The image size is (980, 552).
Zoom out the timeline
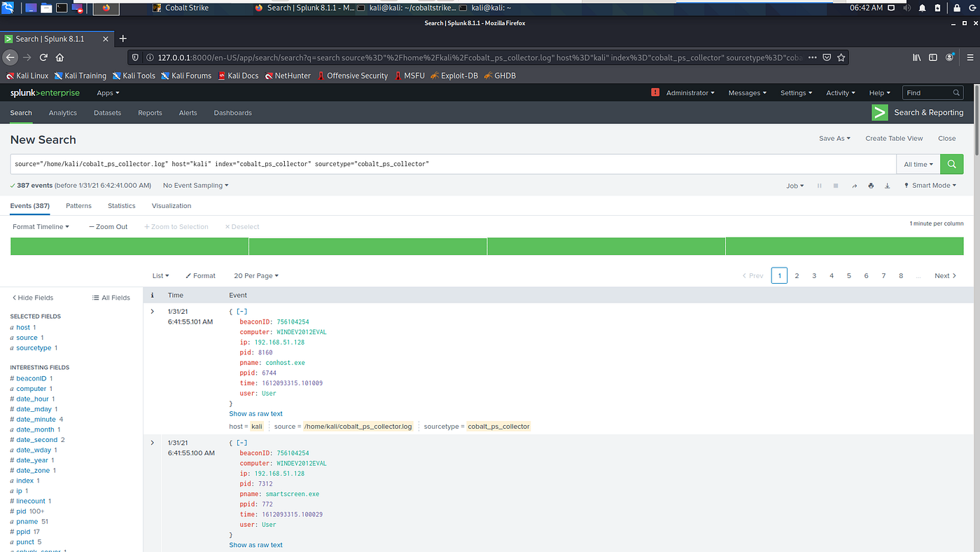(x=108, y=227)
